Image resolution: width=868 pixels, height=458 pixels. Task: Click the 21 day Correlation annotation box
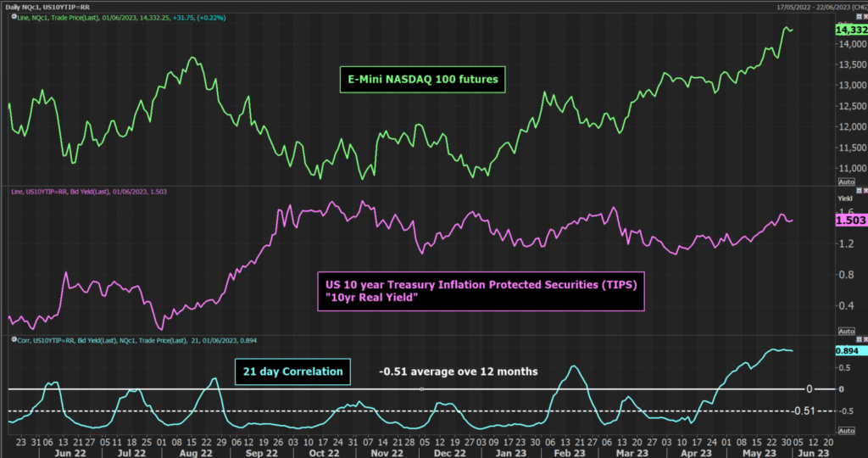click(292, 371)
